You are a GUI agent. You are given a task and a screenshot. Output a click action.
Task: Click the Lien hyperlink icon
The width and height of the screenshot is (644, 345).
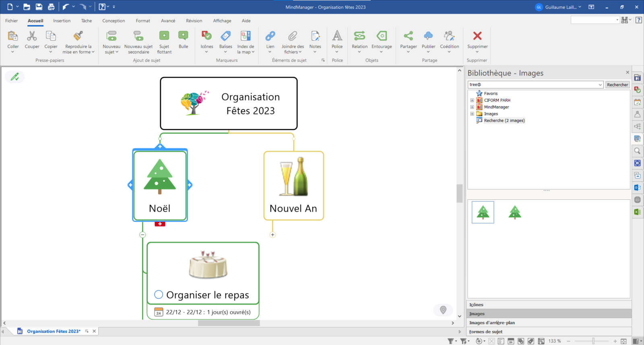(x=270, y=36)
